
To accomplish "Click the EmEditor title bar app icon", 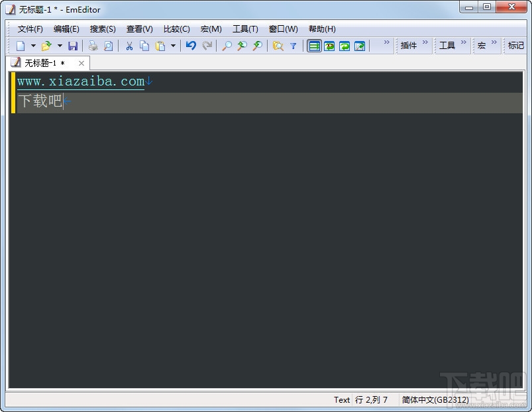I will coord(11,9).
